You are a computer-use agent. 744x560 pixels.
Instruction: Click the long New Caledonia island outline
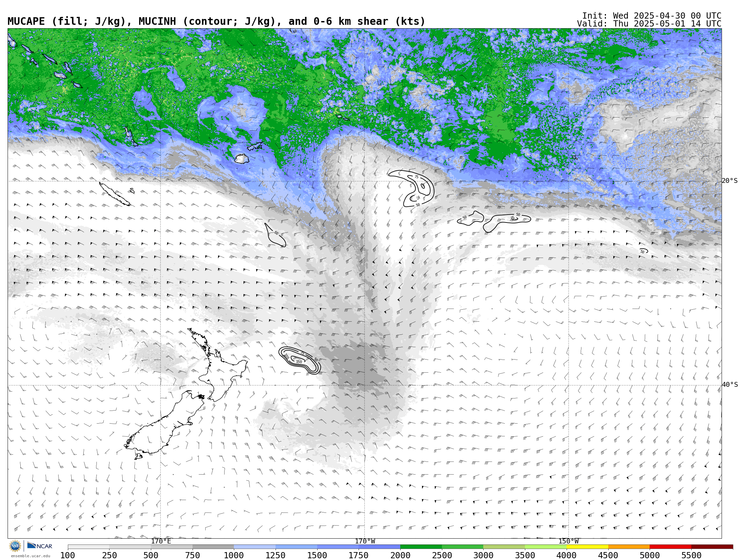point(115,194)
